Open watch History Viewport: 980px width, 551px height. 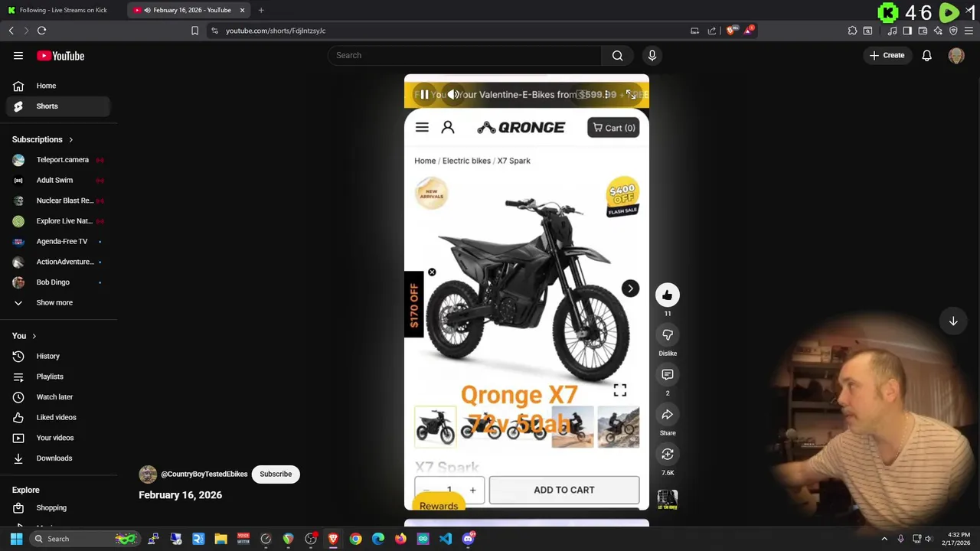point(58,356)
